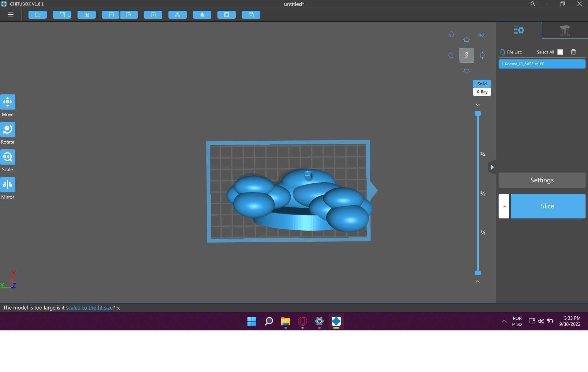Click the redo arrow icon
Screen dimensions: 588x372
coord(129,15)
